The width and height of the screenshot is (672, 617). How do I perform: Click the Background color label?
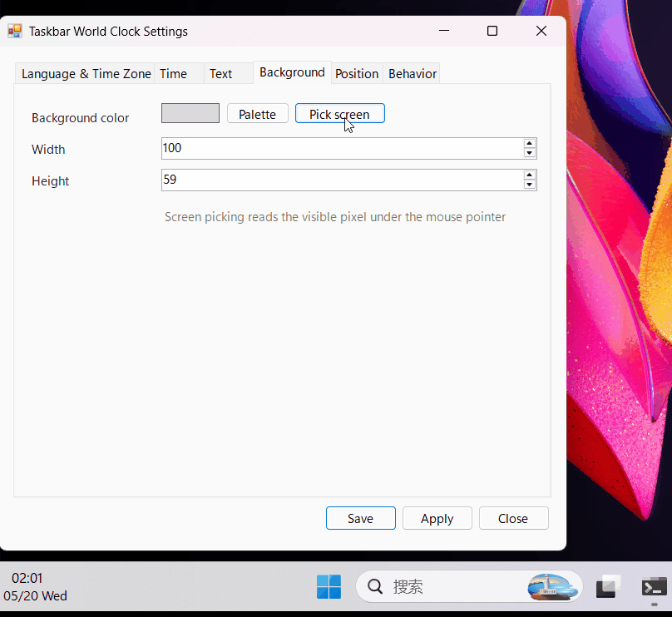click(x=80, y=118)
